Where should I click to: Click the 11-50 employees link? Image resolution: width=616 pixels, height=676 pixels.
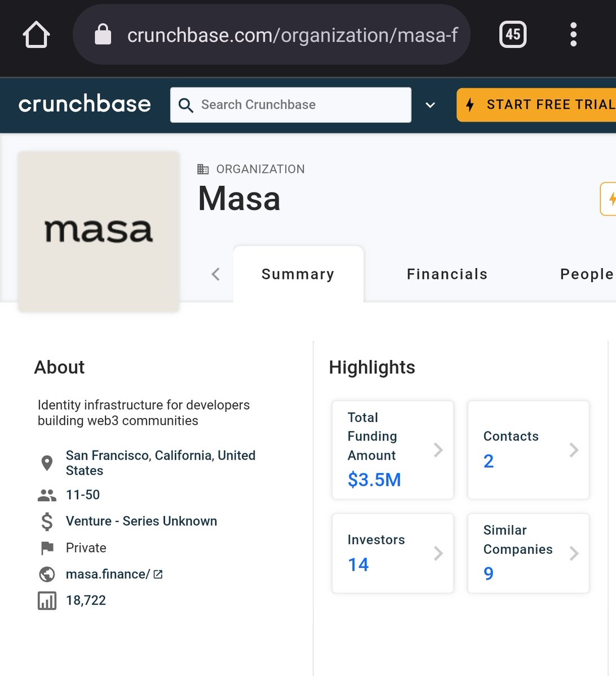pos(83,495)
